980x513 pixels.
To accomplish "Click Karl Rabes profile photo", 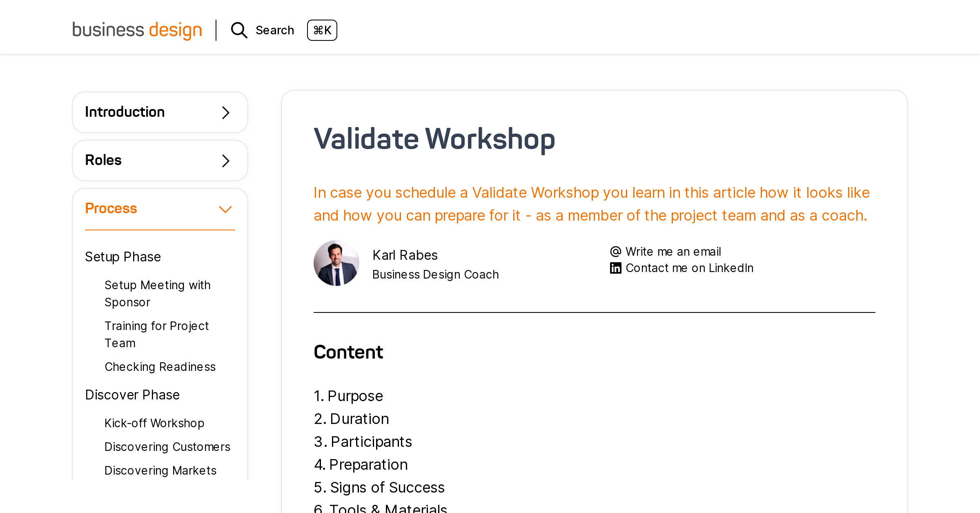I will [x=336, y=263].
